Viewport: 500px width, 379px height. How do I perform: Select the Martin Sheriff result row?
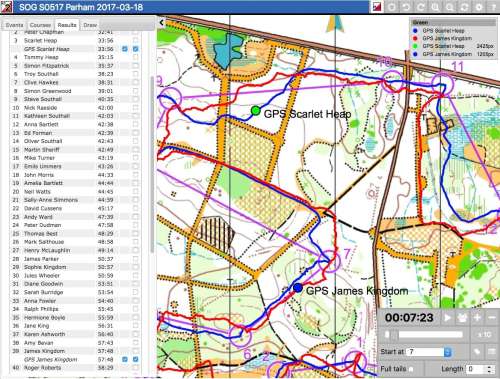[x=75, y=150]
